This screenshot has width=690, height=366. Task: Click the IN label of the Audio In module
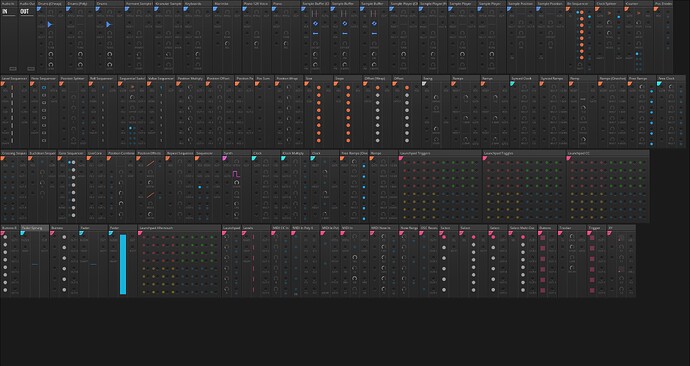(5, 11)
